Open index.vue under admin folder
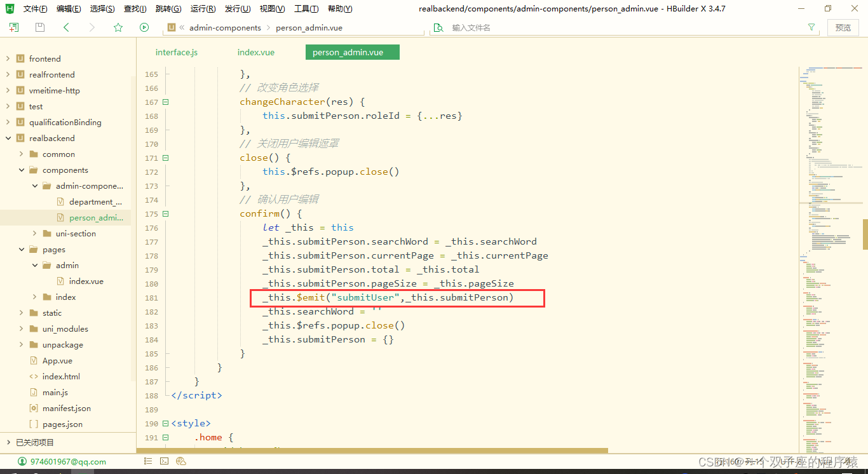The image size is (868, 474). click(86, 281)
